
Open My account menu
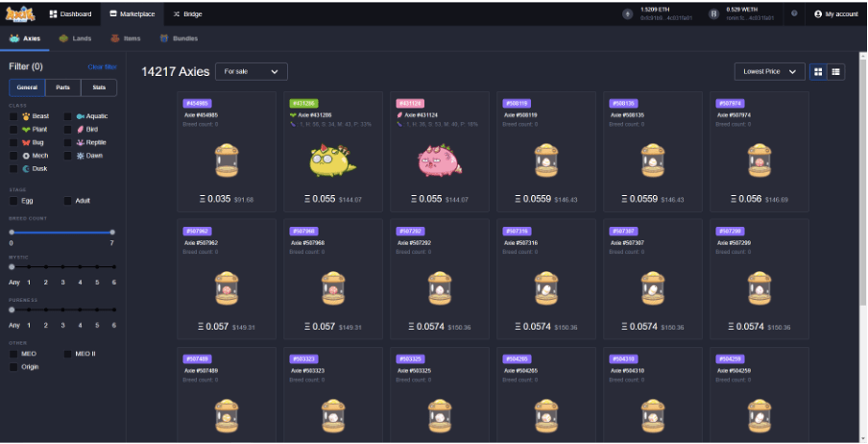point(836,13)
